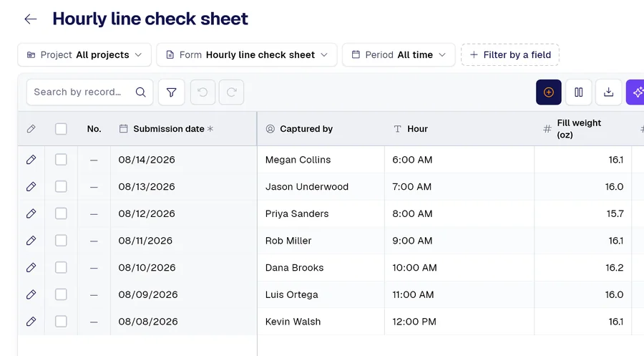
Task: Open the Project All projects dropdown
Action: click(x=84, y=54)
